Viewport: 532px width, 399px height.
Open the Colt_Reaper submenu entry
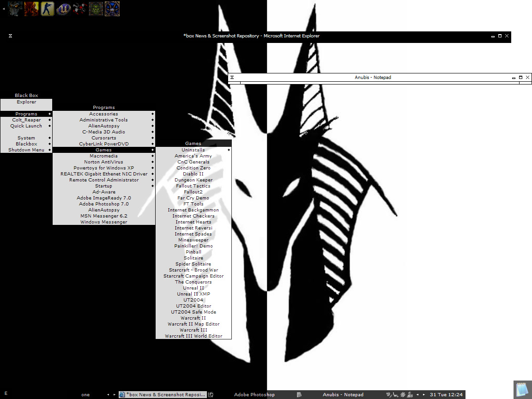[x=26, y=120]
